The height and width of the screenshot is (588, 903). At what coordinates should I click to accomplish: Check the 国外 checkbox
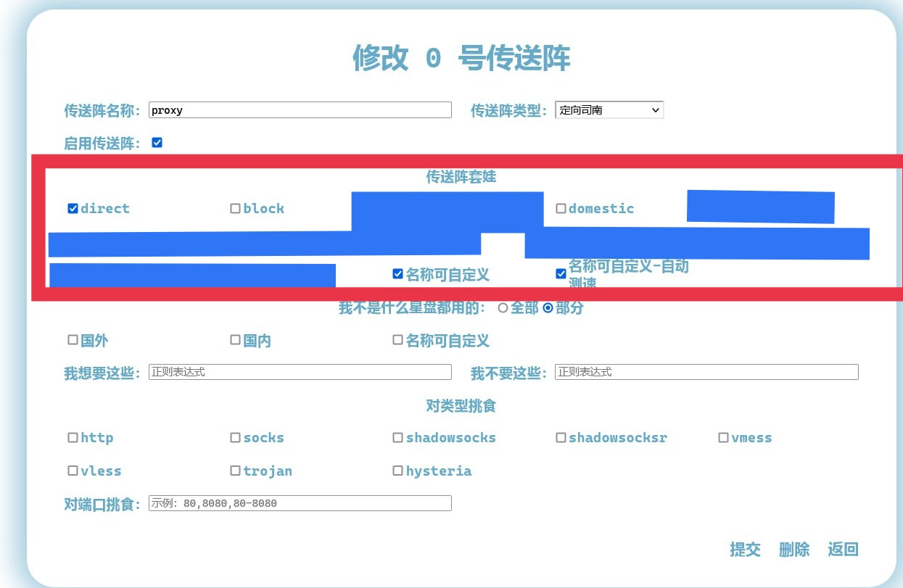pos(73,340)
